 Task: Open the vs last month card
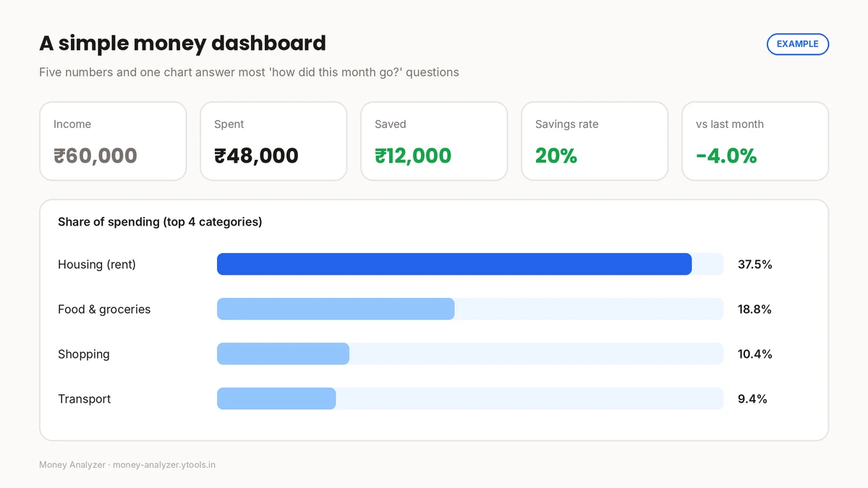tap(755, 141)
